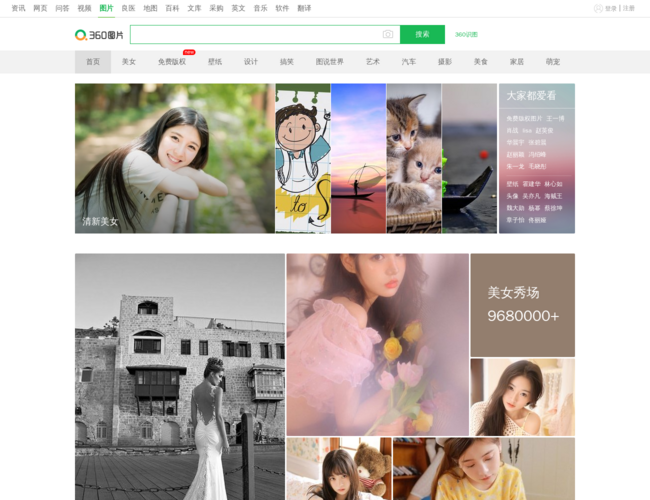
Task: Click the 美女秀场 9680000+ tile
Action: click(x=523, y=305)
